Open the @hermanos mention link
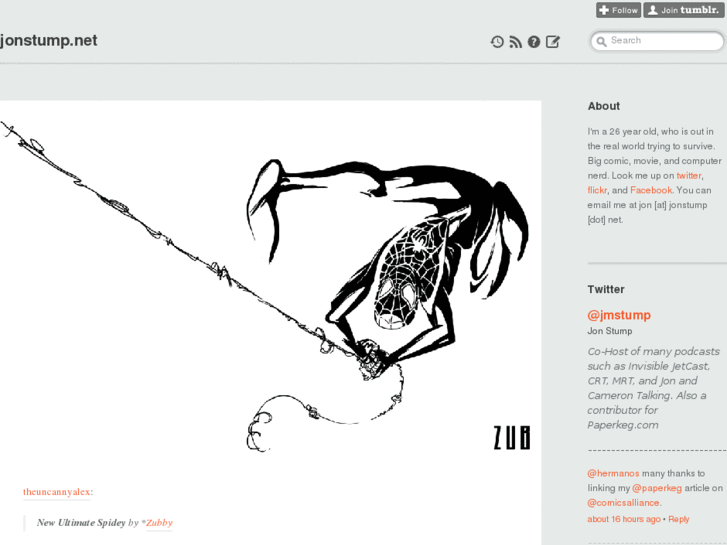This screenshot has height=545, width=727. [x=613, y=473]
